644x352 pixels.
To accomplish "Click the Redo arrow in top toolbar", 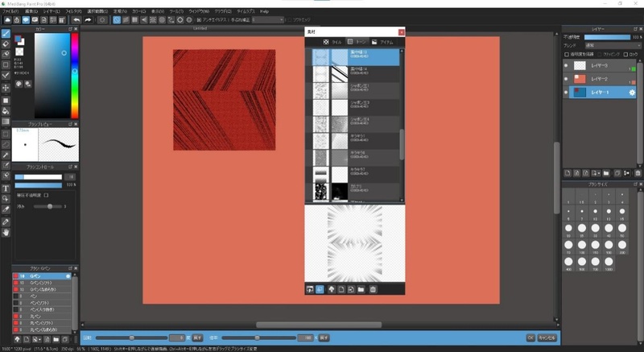I will tap(88, 19).
